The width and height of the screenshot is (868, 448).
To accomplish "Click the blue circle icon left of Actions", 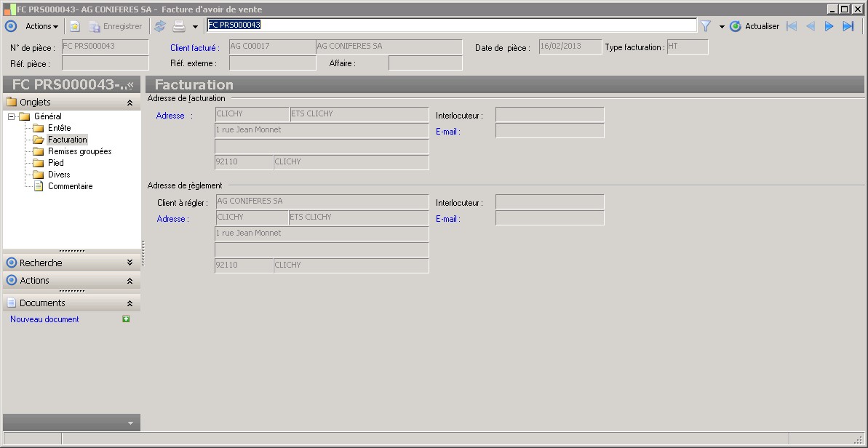I will click(10, 26).
